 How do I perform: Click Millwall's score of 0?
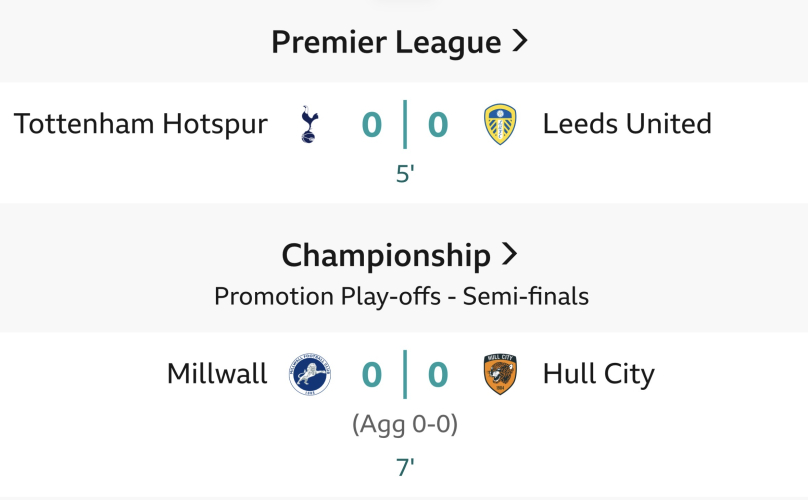(372, 375)
